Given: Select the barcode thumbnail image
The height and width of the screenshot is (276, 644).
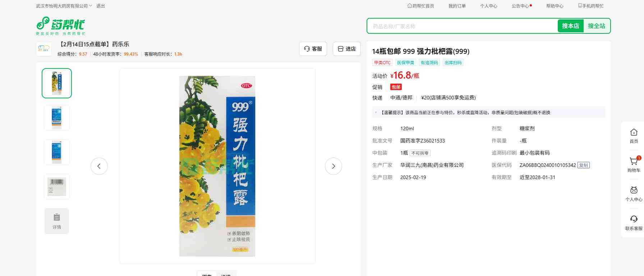Looking at the screenshot, I should [x=57, y=187].
